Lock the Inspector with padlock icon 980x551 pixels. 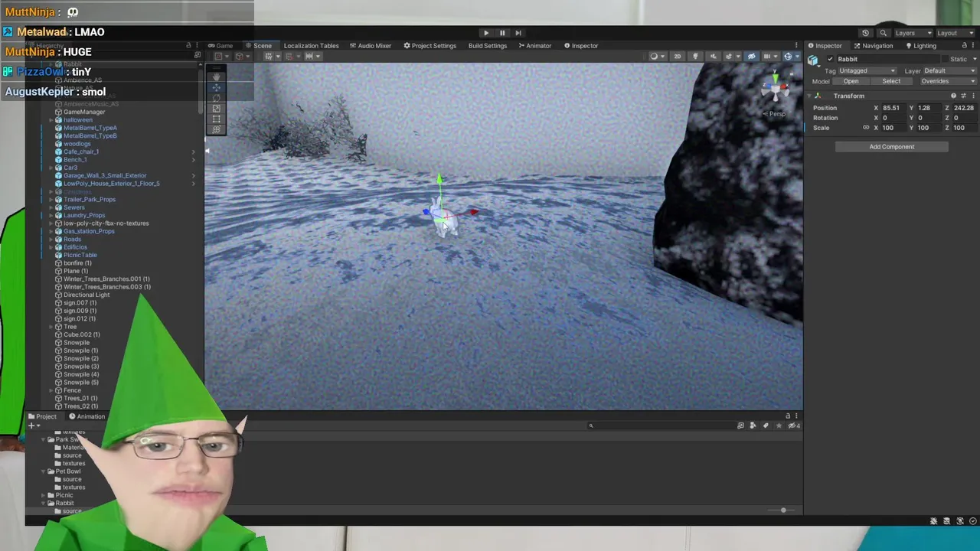965,46
